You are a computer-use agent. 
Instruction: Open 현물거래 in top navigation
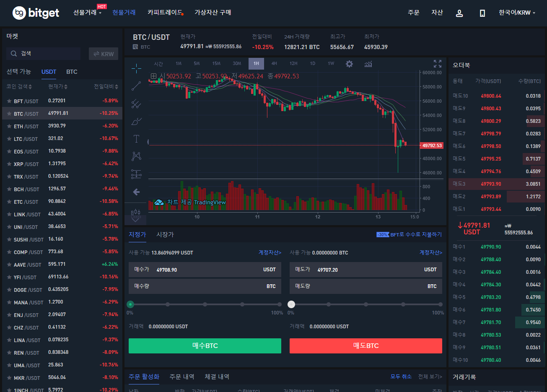click(x=124, y=13)
